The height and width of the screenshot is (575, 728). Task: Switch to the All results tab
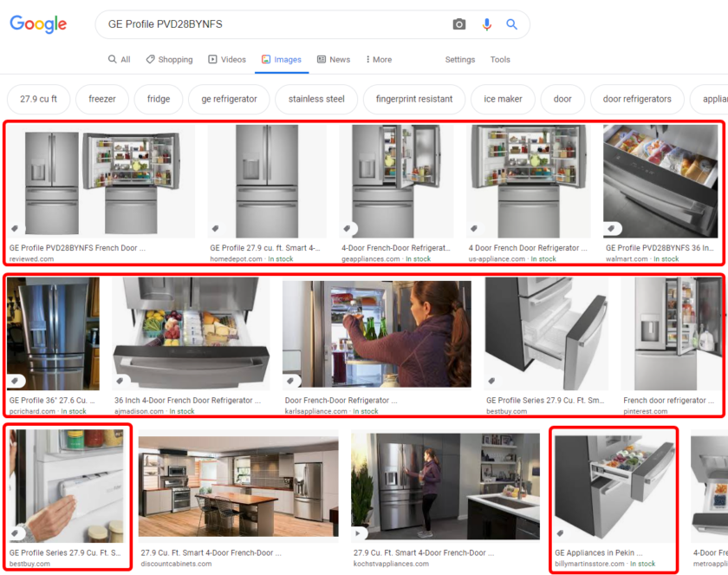pyautogui.click(x=120, y=60)
